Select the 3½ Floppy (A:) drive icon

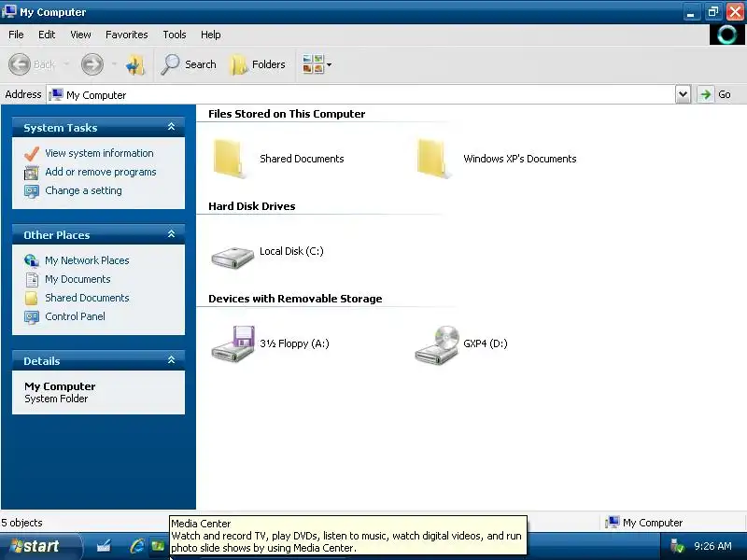click(233, 343)
